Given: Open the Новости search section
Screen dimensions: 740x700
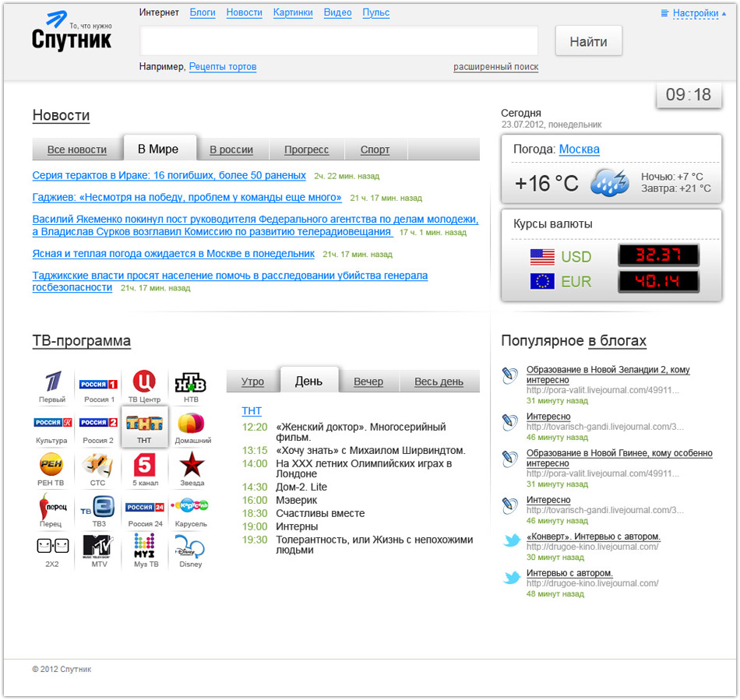Looking at the screenshot, I should click(x=244, y=12).
